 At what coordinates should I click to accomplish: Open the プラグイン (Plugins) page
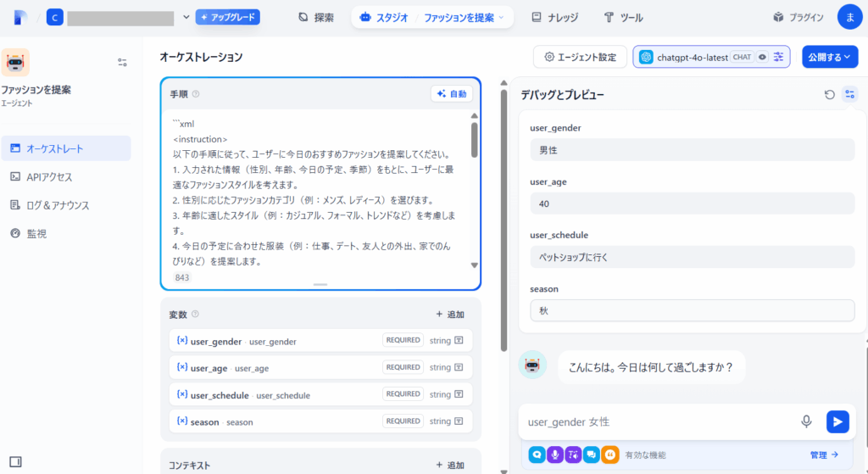[x=798, y=18]
